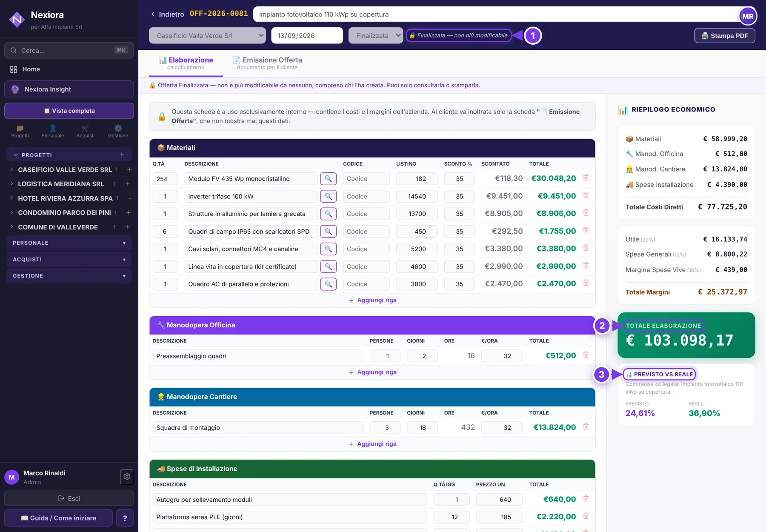Open the Gestione shortcut icon

(x=118, y=131)
